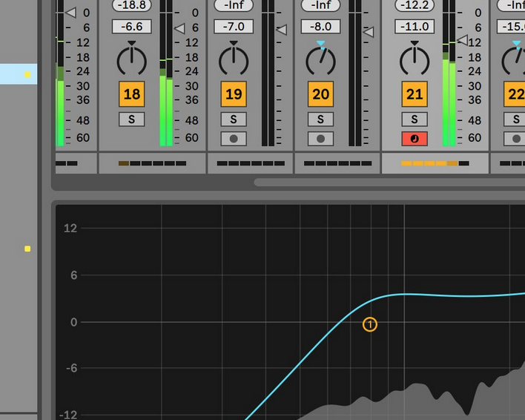Click the mixer horizontal scrollbar

click(386, 182)
